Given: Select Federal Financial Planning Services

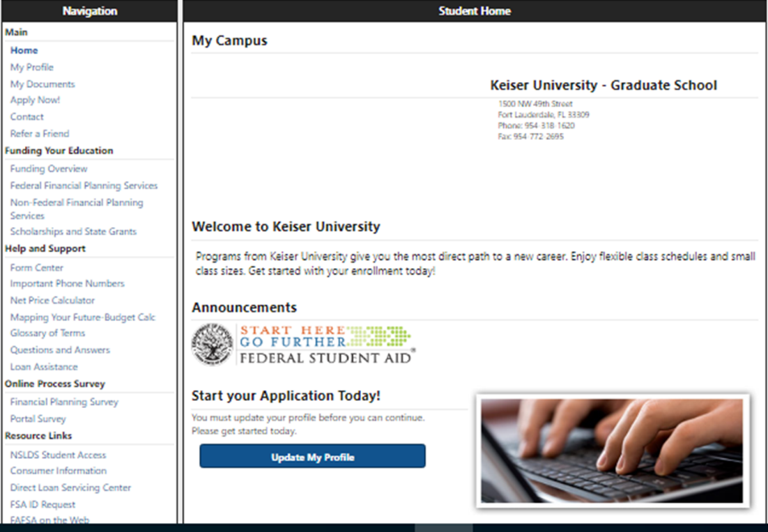Looking at the screenshot, I should tap(83, 185).
